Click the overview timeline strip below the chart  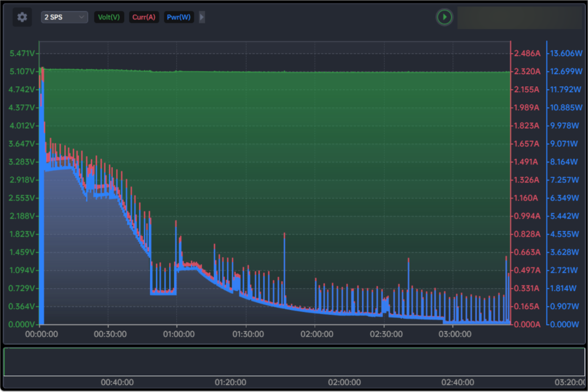[x=294, y=362]
